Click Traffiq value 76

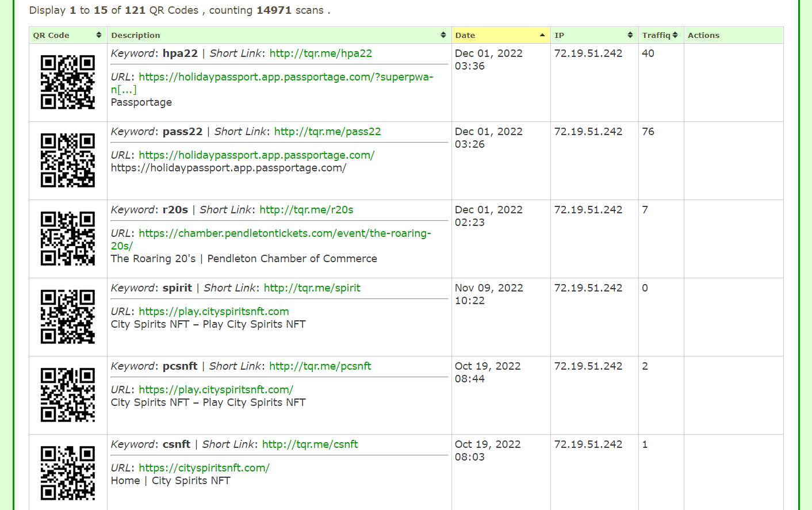648,132
